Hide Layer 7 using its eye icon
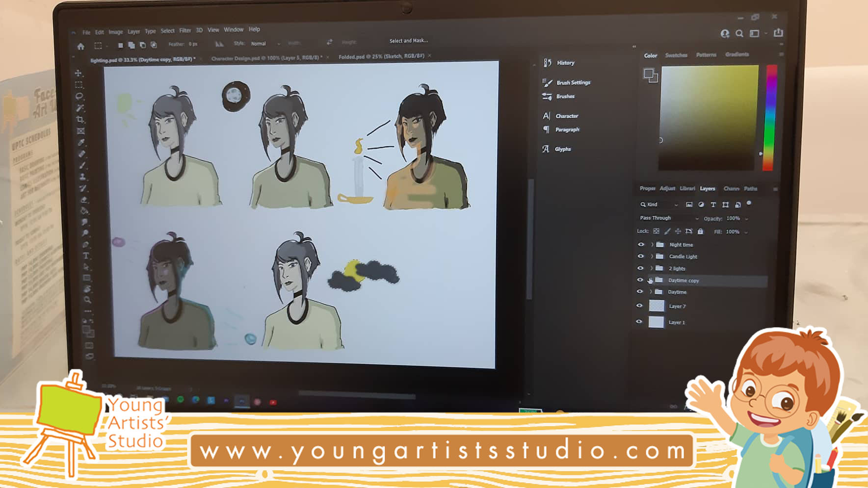The height and width of the screenshot is (488, 868). pyautogui.click(x=639, y=306)
